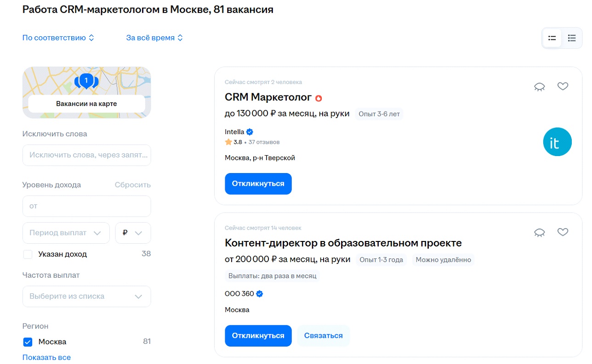Open the За всё время period dropdown
Screen dimensions: 592x364
(154, 38)
